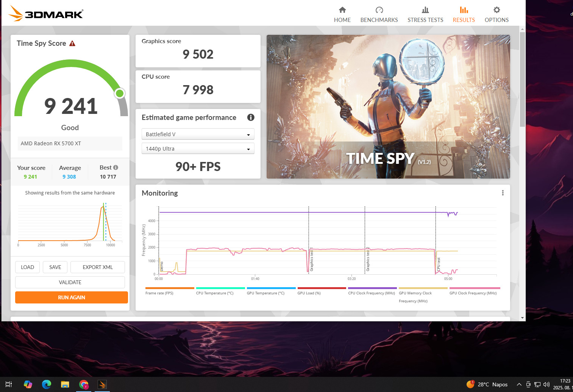Click the LOAD button
The image size is (573, 392).
27,267
